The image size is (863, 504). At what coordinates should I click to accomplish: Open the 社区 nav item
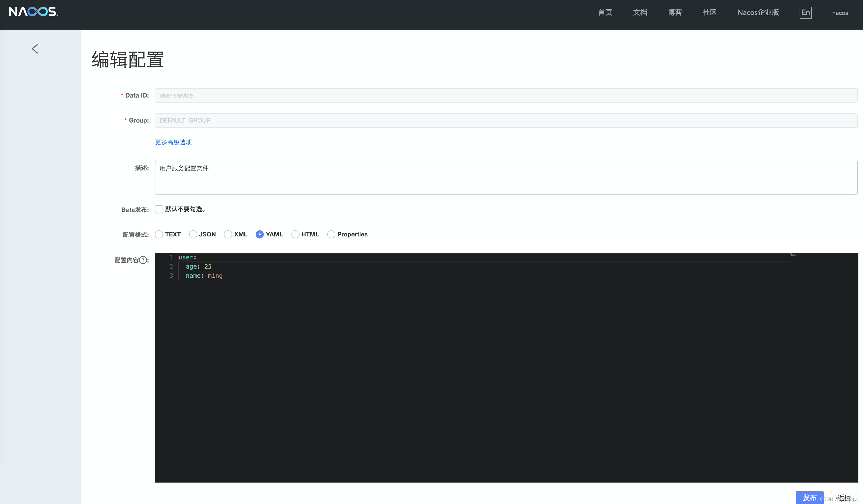709,13
